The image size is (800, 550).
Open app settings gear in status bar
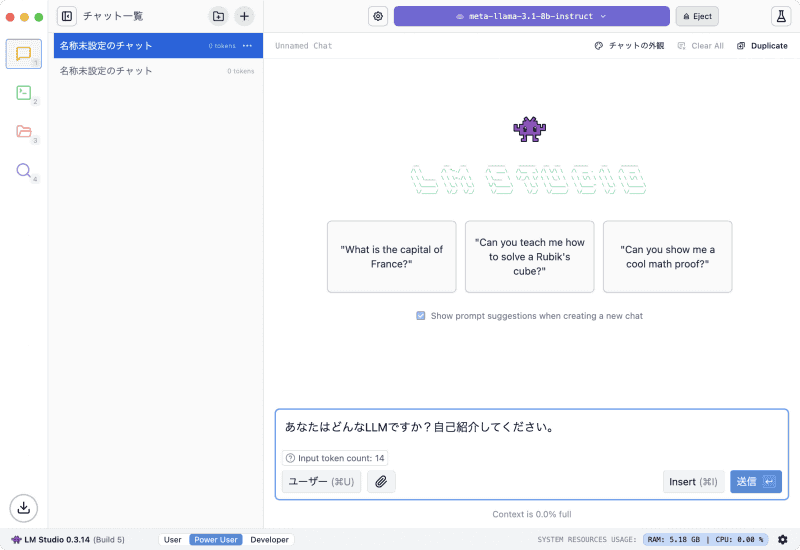point(783,539)
